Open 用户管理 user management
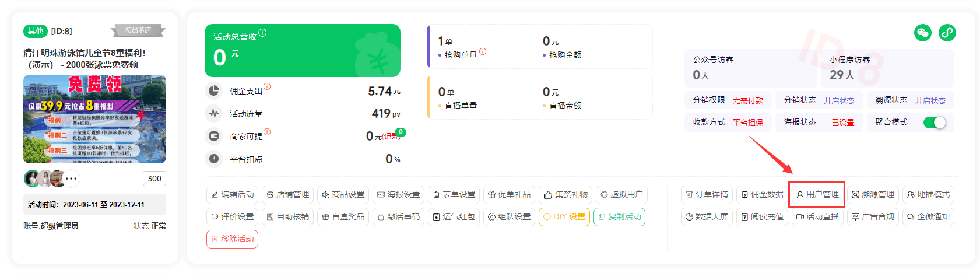Screen dimensions: 980x276 (817, 194)
